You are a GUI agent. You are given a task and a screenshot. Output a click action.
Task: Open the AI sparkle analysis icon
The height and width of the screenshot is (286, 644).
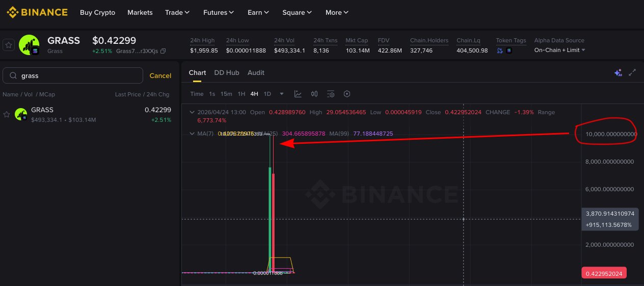(618, 72)
